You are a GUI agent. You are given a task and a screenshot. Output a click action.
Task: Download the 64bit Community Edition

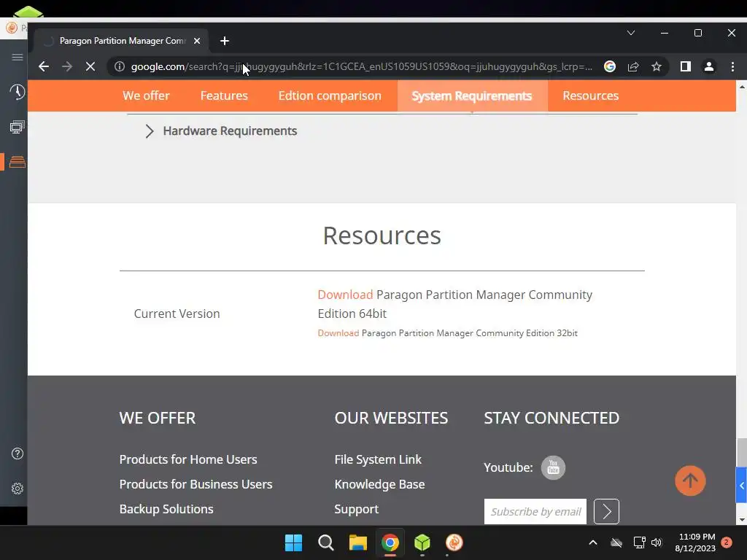coord(345,295)
